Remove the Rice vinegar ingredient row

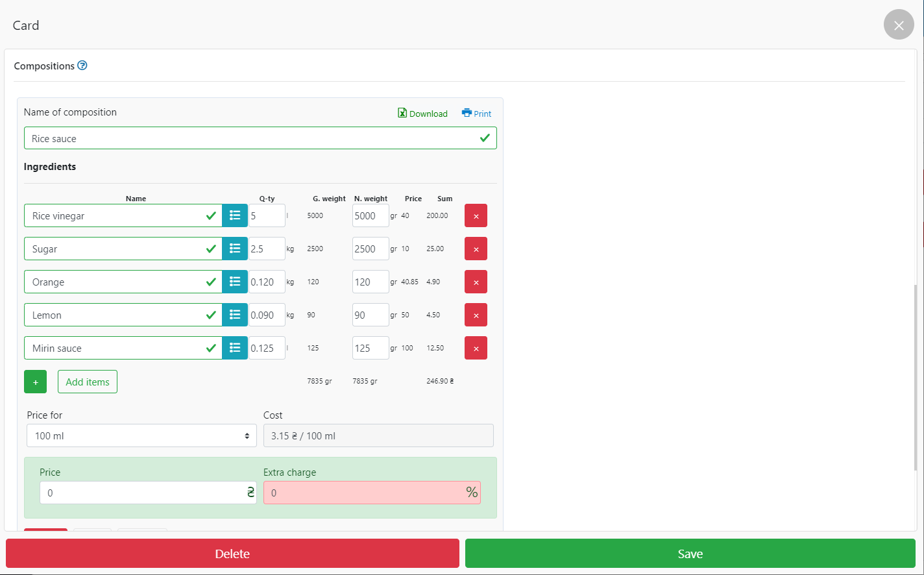point(476,216)
